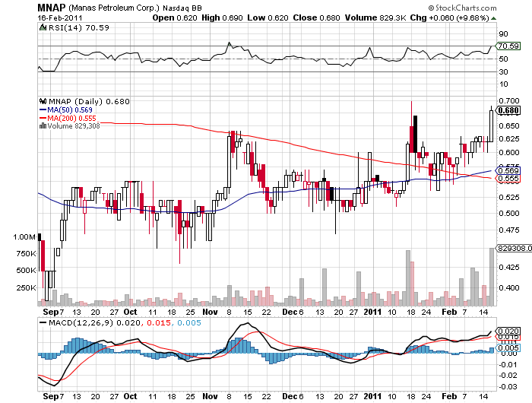
Task: Click the Low 0.620 value in header
Action: (x=268, y=18)
